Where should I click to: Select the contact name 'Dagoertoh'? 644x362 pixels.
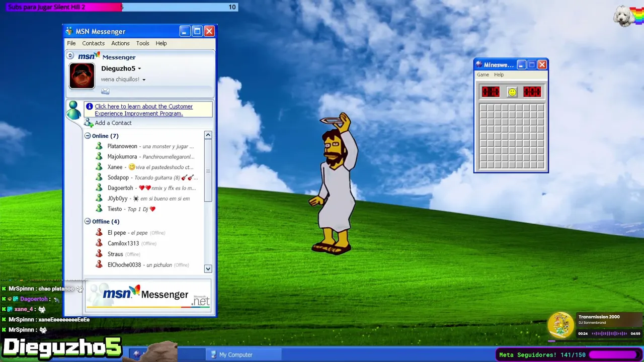(120, 188)
